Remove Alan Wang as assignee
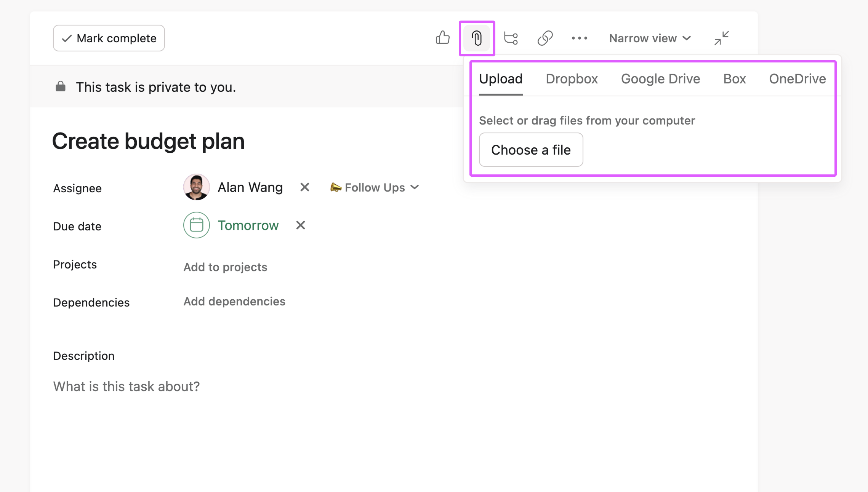 [304, 187]
